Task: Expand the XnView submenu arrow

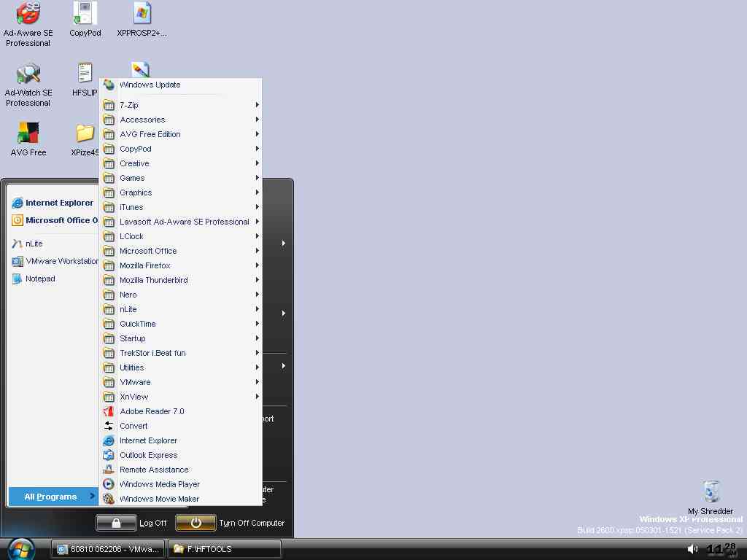Action: (258, 397)
